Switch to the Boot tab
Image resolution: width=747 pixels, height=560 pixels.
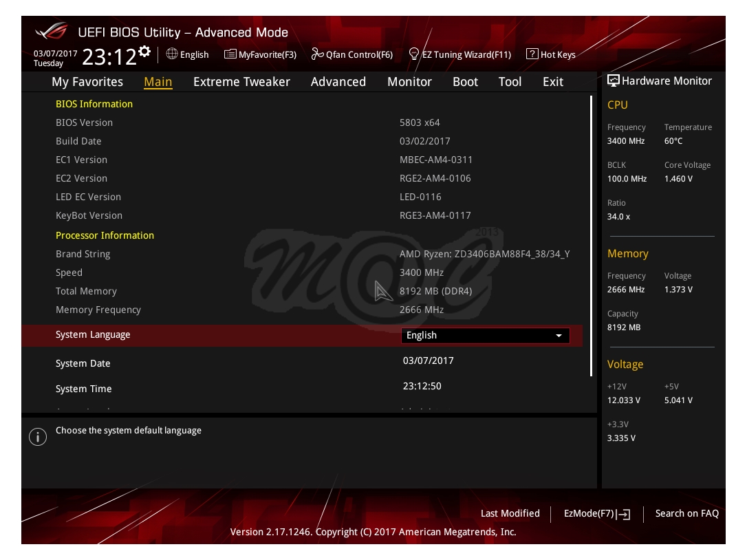click(465, 82)
